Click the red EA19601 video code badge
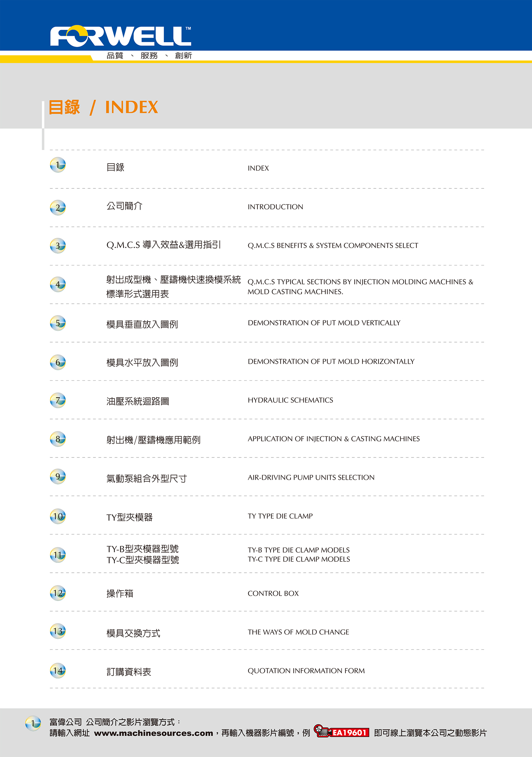Screen dimensions: 532x757 coord(349,733)
